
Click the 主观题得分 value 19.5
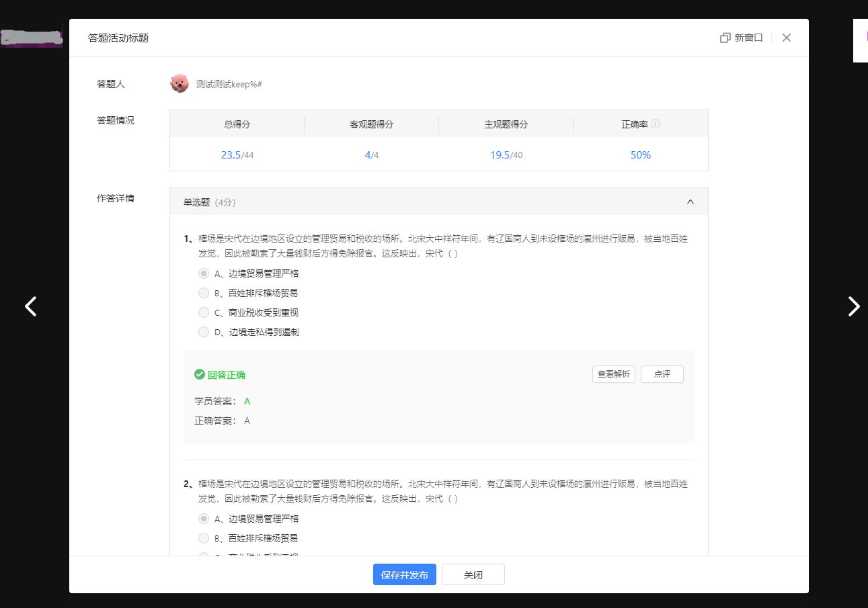[x=500, y=155]
